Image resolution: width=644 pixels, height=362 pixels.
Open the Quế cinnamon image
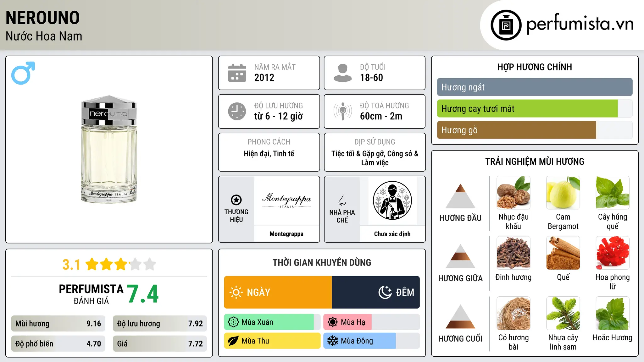point(563,253)
